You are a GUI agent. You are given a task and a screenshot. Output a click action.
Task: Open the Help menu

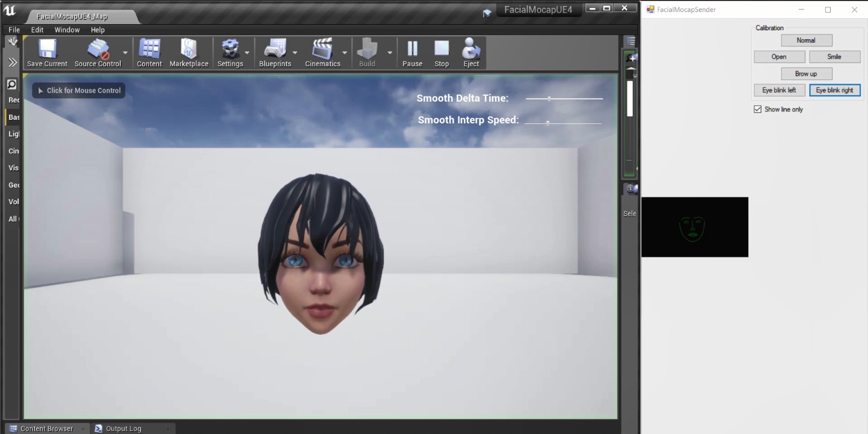(x=97, y=29)
